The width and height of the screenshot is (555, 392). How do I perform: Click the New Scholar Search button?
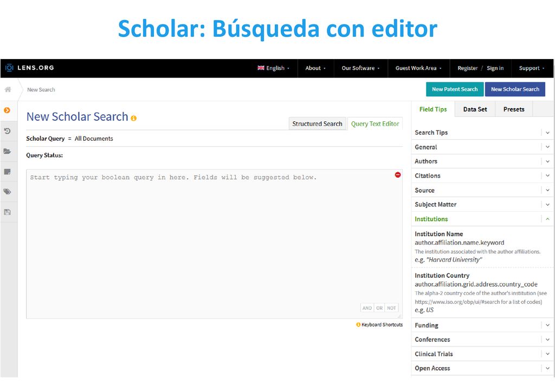(515, 89)
